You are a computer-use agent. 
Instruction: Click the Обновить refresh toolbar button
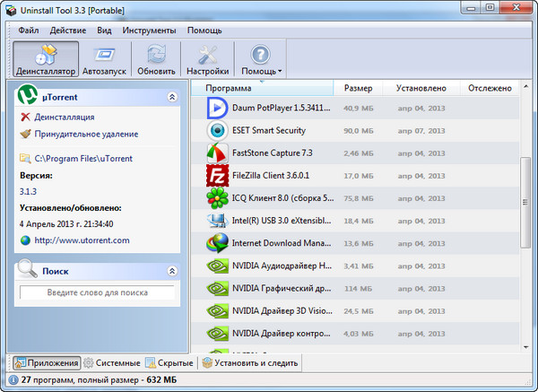[x=156, y=59]
